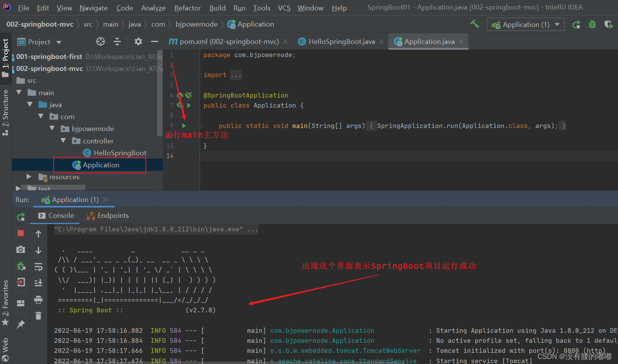This screenshot has height=364, width=618.
Task: Click the restore layout icon in Run panel
Action: pyautogui.click(x=21, y=303)
